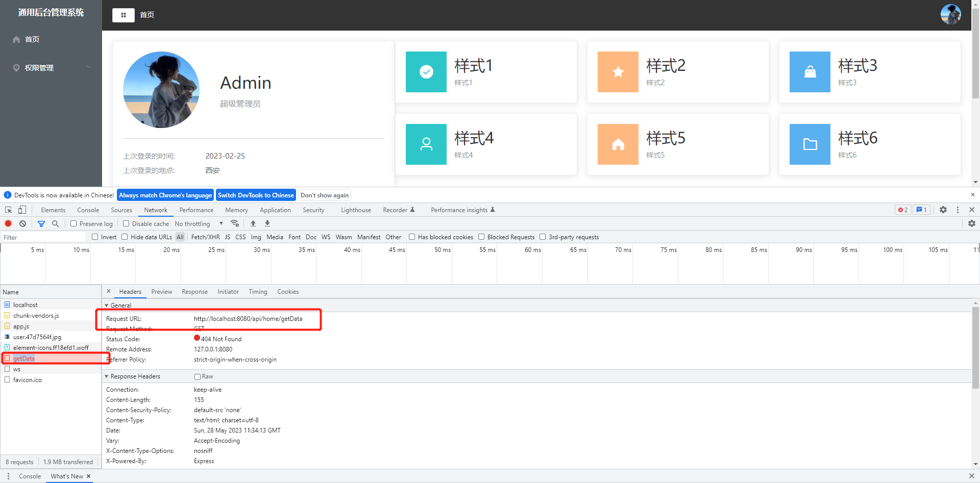Expand the 权限管理 sidebar menu
The width and height of the screenshot is (980, 483).
(x=51, y=68)
